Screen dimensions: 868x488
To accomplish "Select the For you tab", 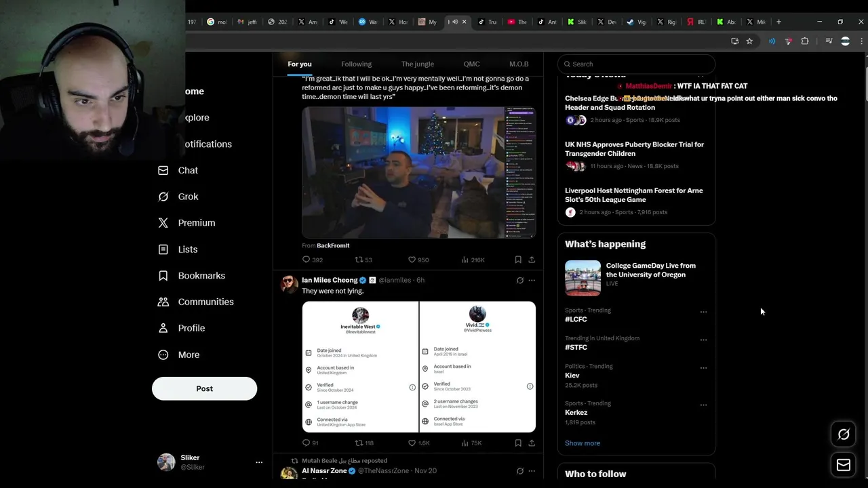I will click(300, 64).
